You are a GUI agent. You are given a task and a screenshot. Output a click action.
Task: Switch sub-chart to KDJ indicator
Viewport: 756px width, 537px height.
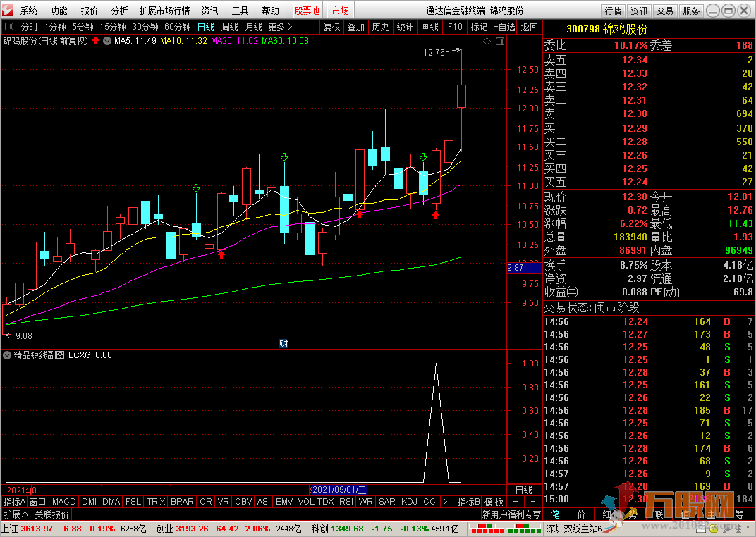409,502
